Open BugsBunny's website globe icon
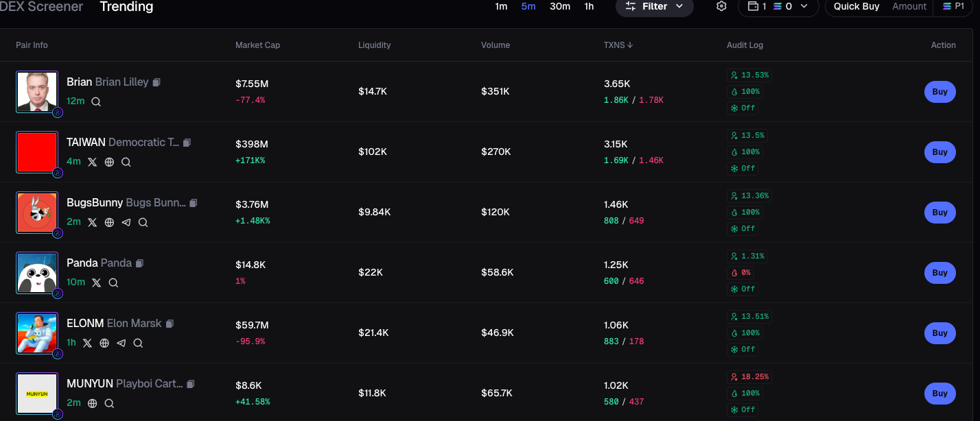 (x=109, y=222)
